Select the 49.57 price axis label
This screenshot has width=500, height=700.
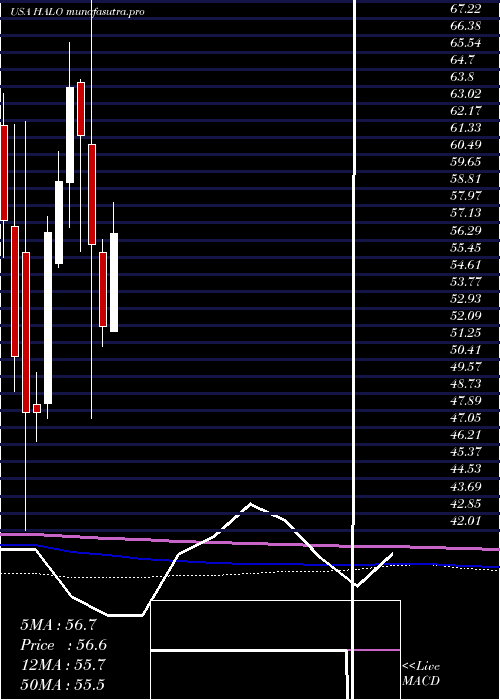465,366
